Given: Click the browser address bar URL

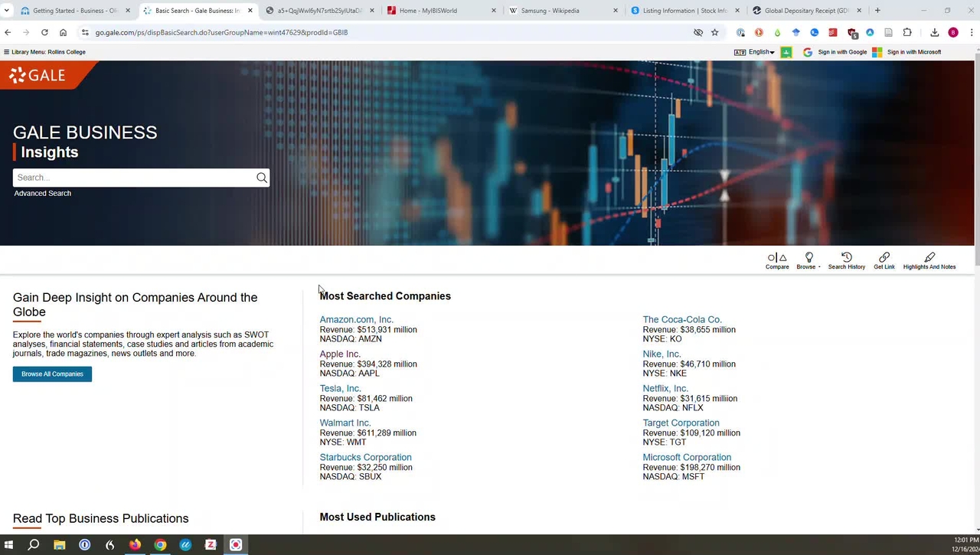Looking at the screenshot, I should 221,32.
